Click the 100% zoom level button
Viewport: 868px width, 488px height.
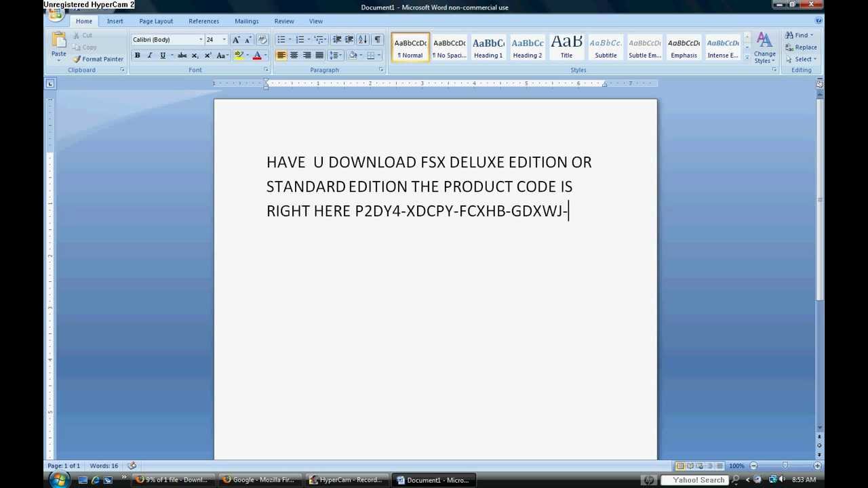click(x=736, y=466)
